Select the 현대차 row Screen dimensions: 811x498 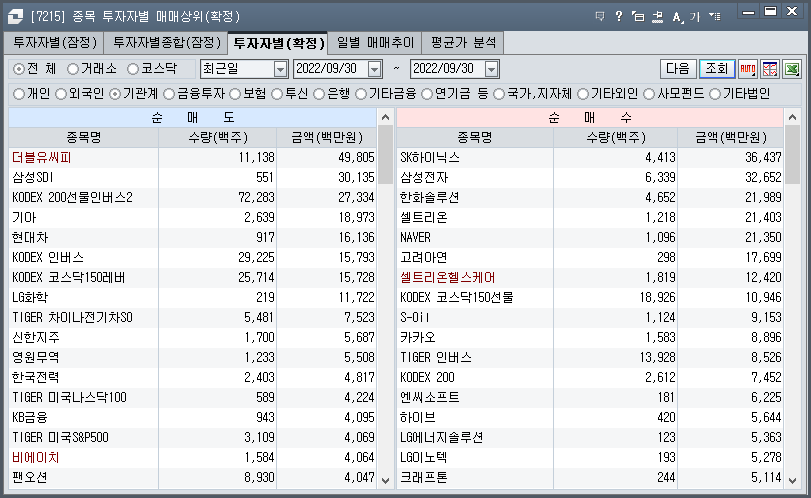(x=192, y=237)
